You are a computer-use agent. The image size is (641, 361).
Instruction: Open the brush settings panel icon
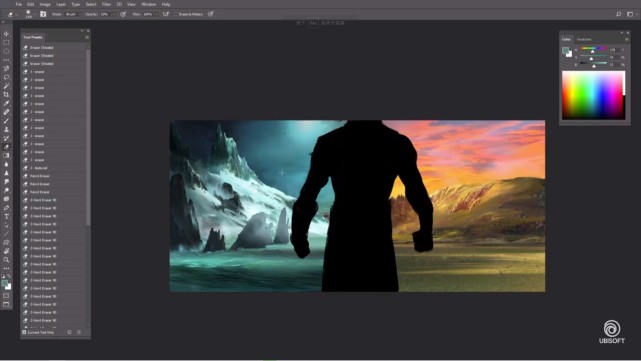[43, 14]
